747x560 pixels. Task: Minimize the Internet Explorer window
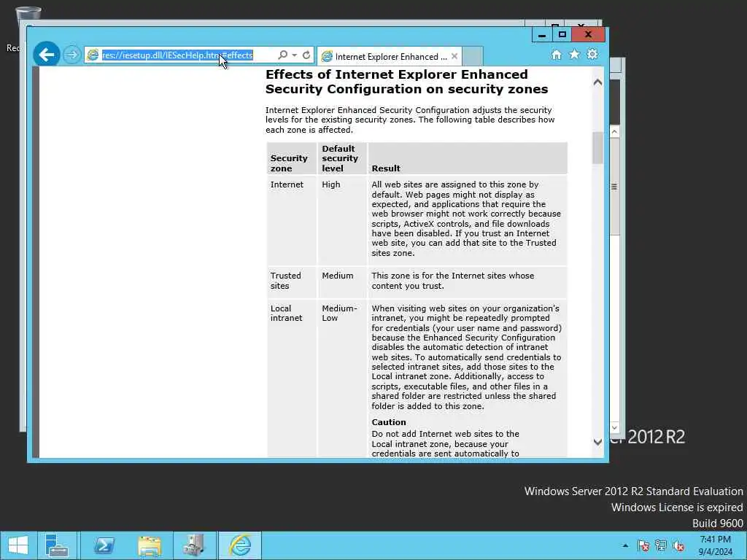pos(542,35)
